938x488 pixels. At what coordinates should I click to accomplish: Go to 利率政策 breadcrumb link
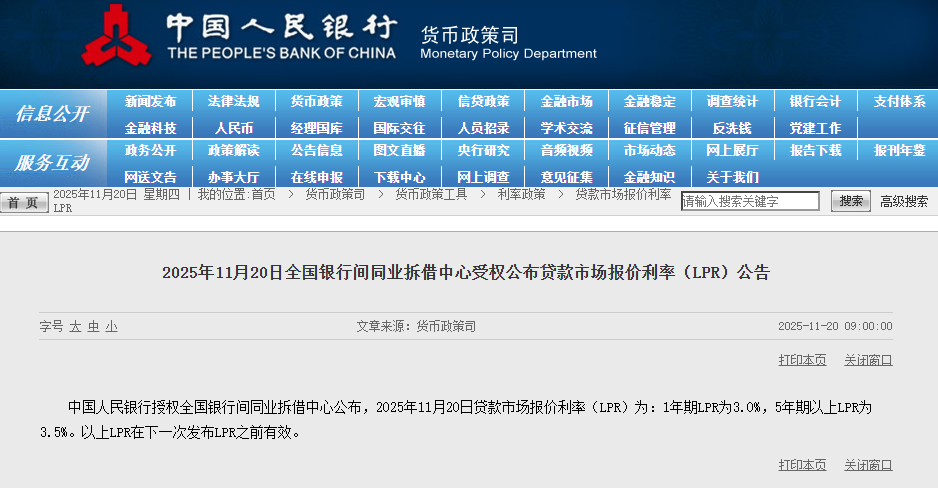(x=522, y=194)
